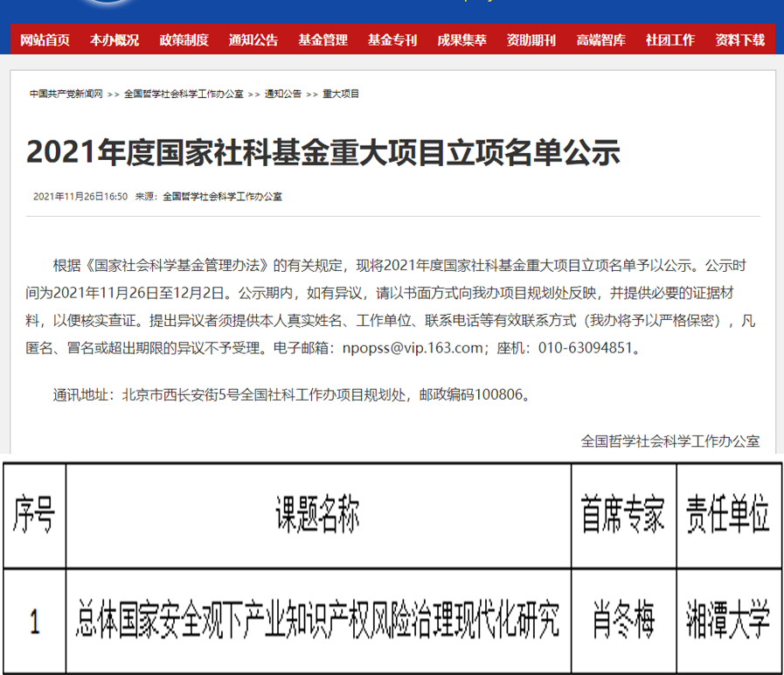The image size is (784, 675).
Task: Go to the 政策制度 section
Action: point(184,39)
